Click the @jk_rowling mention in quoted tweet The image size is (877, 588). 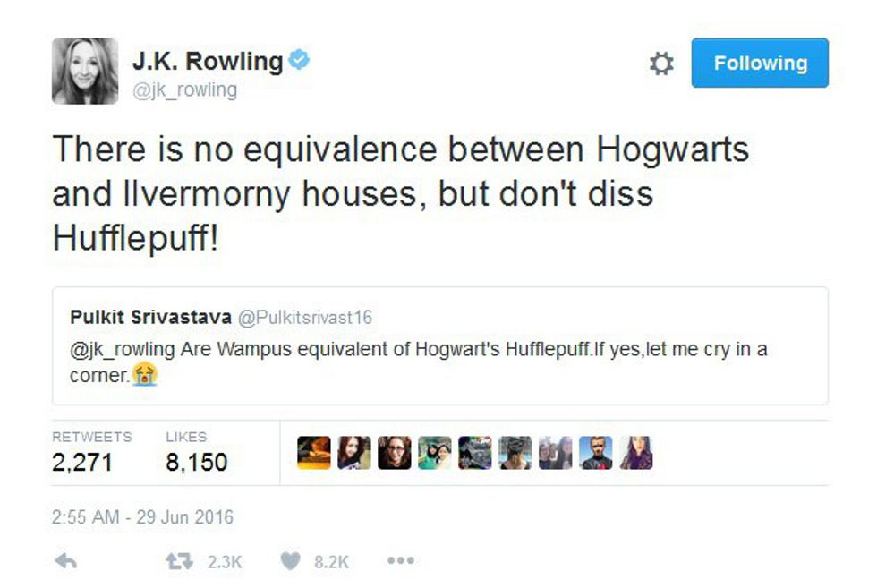coord(123,349)
